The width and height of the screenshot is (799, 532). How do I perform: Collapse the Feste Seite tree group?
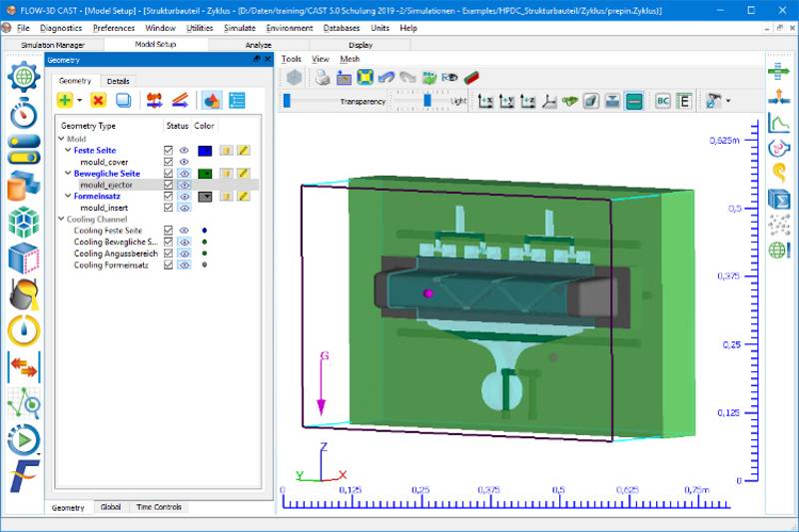pyautogui.click(x=68, y=151)
